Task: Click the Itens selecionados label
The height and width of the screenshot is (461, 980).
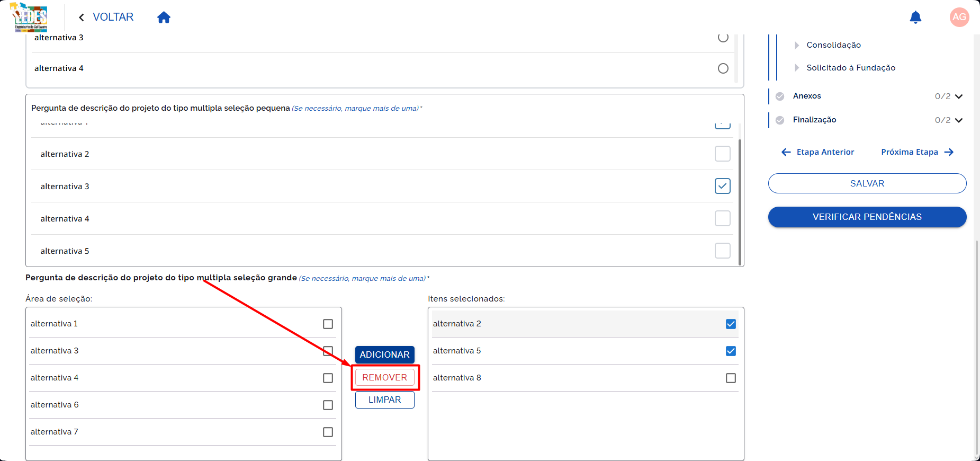Action: [x=466, y=299]
